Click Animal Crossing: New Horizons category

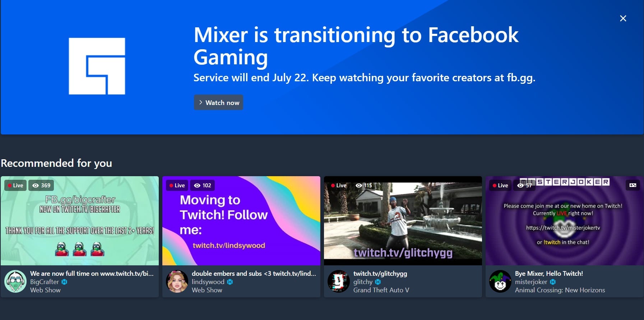pyautogui.click(x=560, y=290)
